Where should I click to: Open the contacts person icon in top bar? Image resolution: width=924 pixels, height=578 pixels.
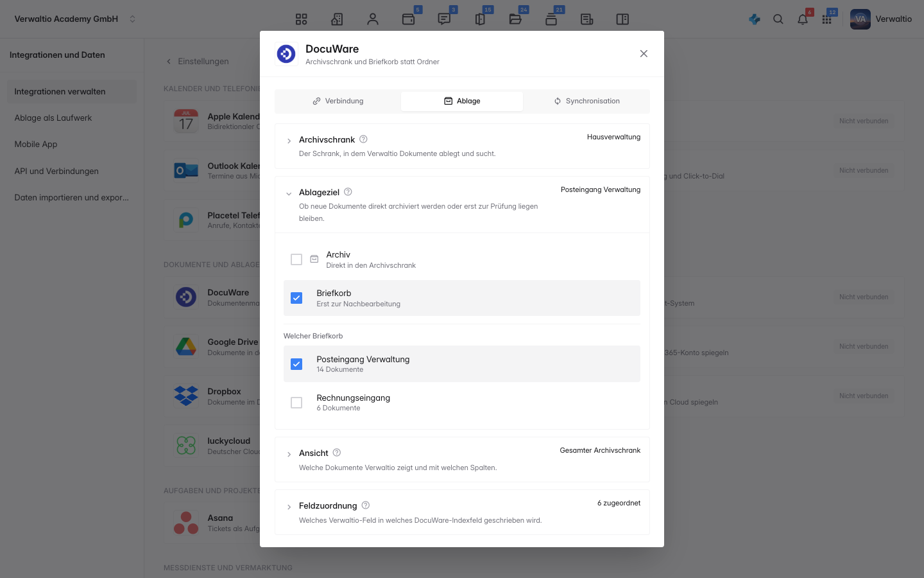[x=373, y=19]
